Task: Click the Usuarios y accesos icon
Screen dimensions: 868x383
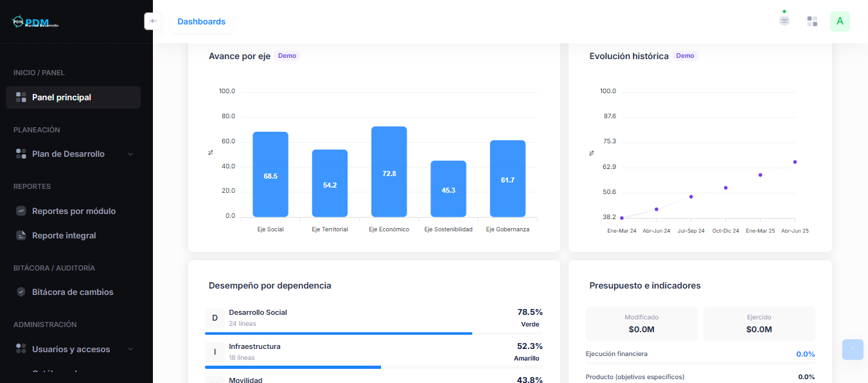Action: 21,349
